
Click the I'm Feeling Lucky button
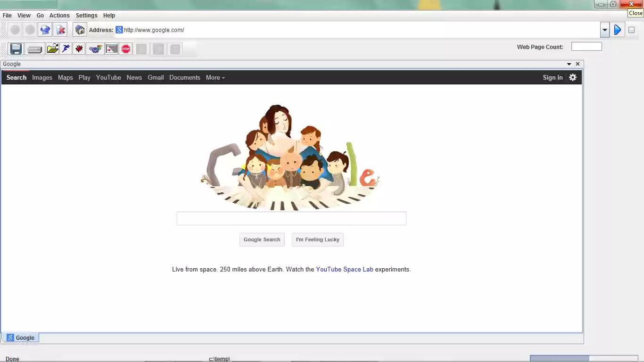click(x=317, y=239)
